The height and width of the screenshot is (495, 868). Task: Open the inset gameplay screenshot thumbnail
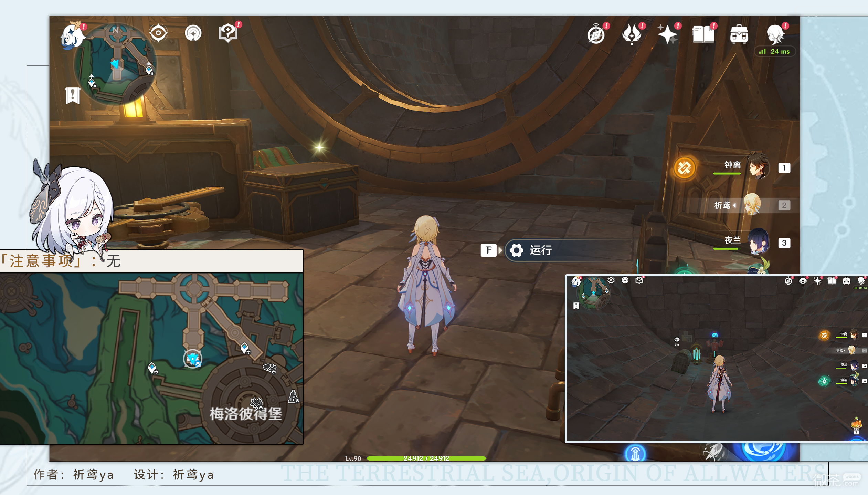pyautogui.click(x=717, y=359)
